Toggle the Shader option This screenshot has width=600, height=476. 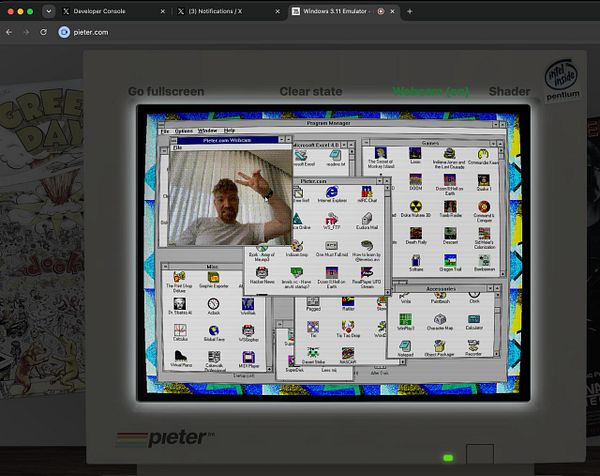(509, 91)
